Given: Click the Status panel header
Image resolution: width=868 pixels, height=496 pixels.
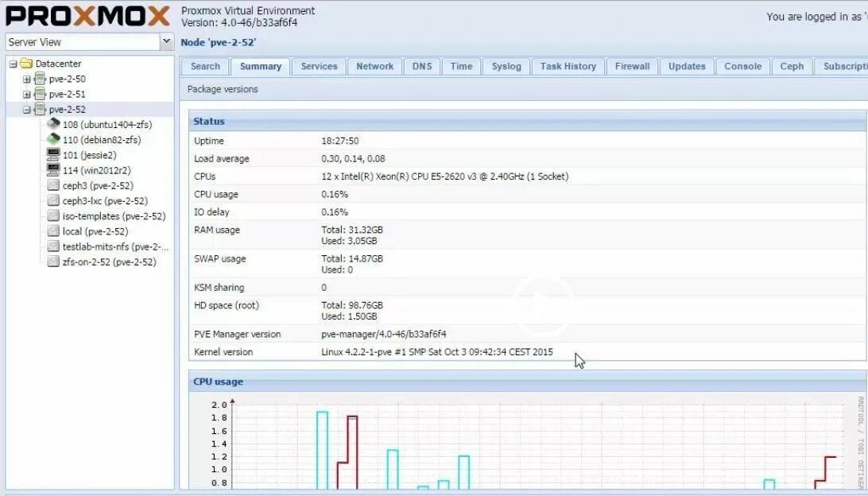Looking at the screenshot, I should [528, 122].
